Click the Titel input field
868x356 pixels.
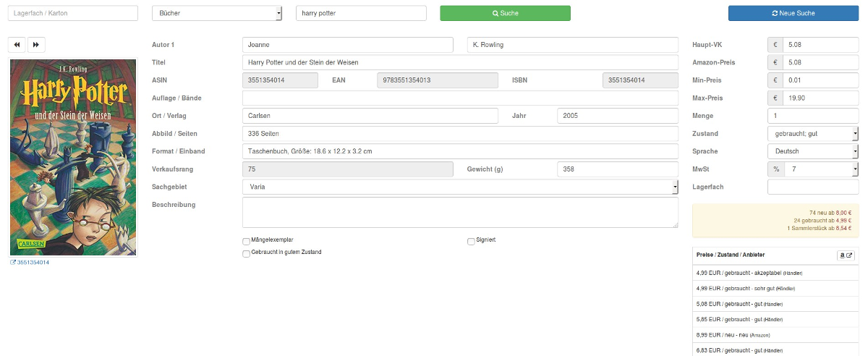coord(460,62)
